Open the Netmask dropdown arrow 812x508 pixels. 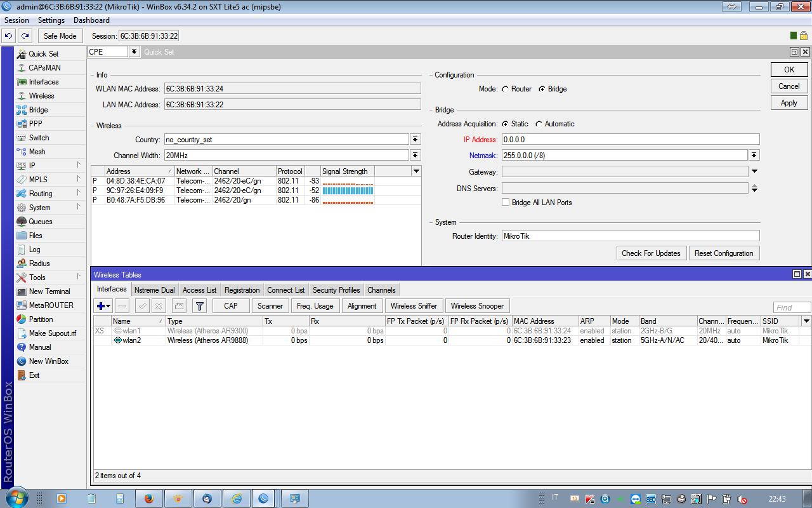(x=755, y=155)
